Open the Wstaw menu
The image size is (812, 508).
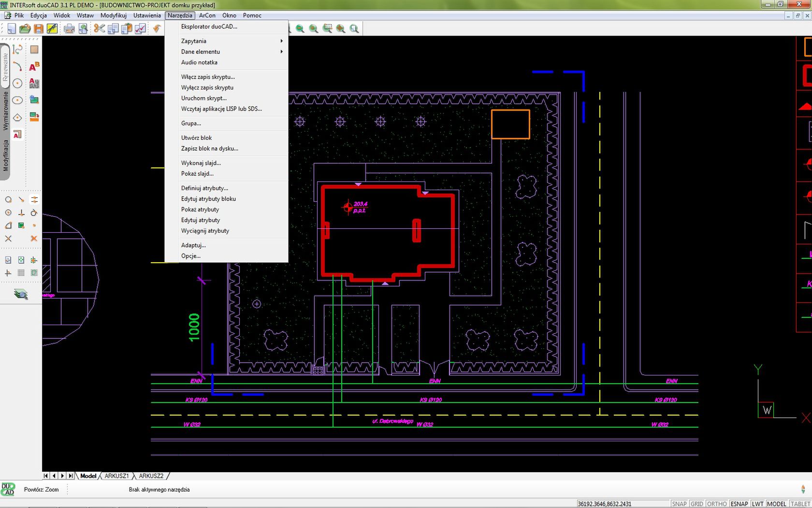(85, 15)
